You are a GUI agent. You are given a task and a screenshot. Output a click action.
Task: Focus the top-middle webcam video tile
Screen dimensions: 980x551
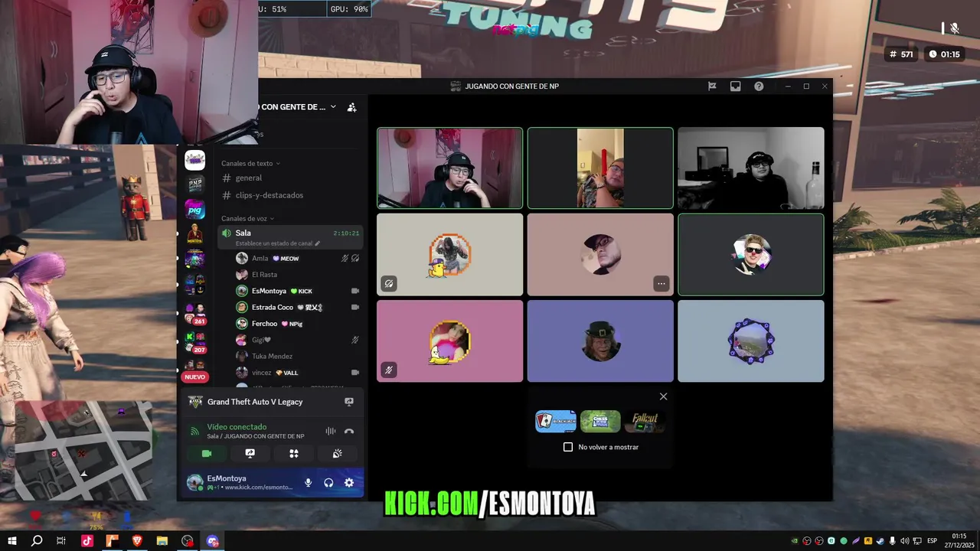[x=600, y=168]
